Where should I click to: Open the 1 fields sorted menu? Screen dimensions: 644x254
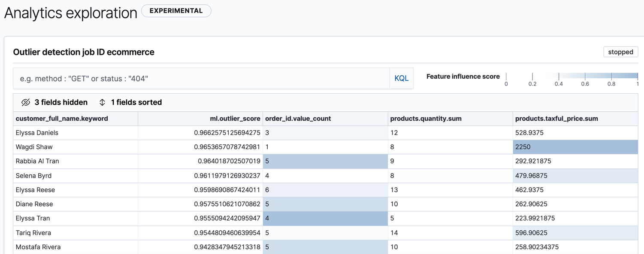coord(130,102)
